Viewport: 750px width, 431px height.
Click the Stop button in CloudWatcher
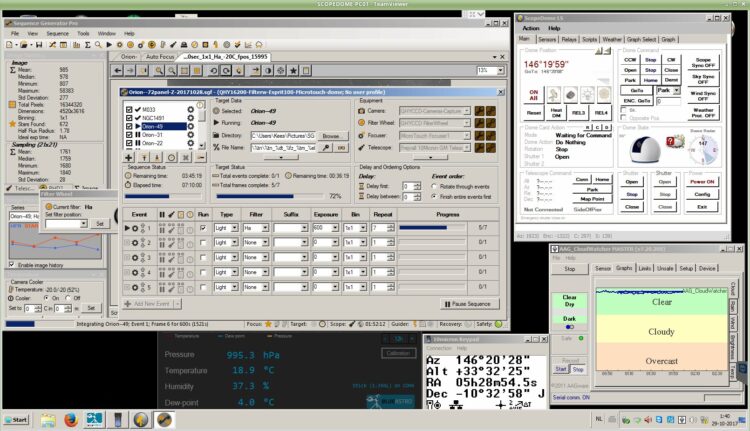[569, 269]
